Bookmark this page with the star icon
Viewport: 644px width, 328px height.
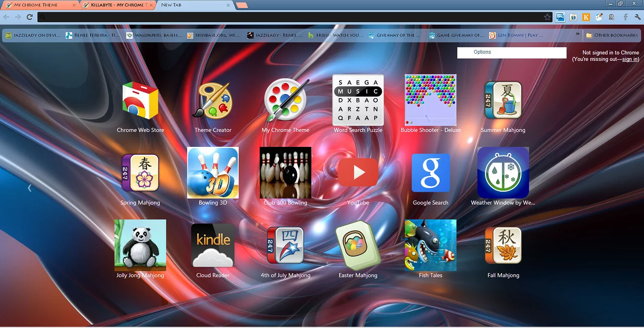pos(547,17)
